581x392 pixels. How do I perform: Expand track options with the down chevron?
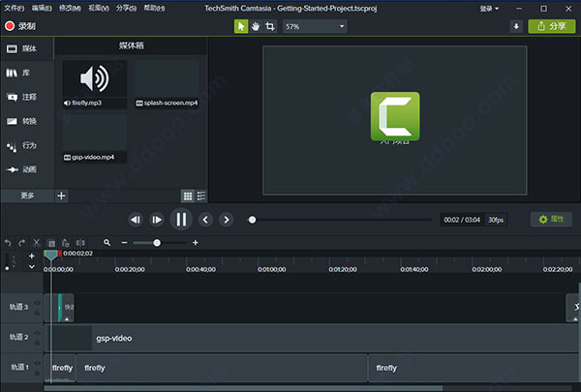tap(32, 266)
